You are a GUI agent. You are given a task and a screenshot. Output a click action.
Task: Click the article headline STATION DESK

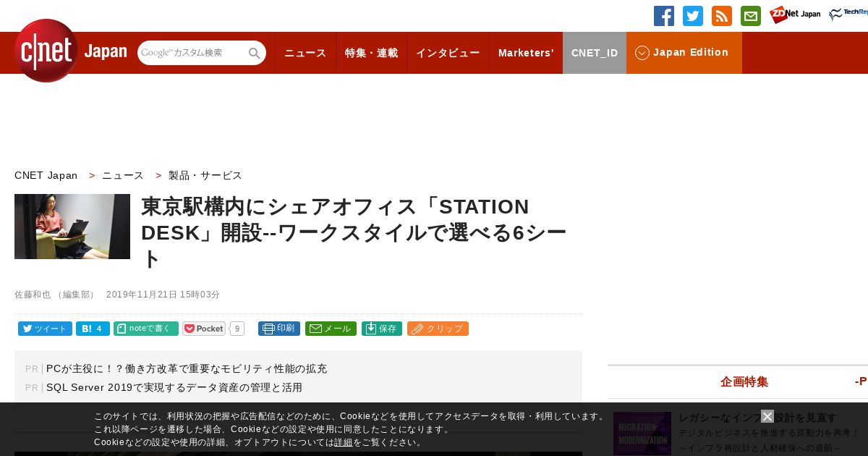pyautogui.click(x=354, y=232)
